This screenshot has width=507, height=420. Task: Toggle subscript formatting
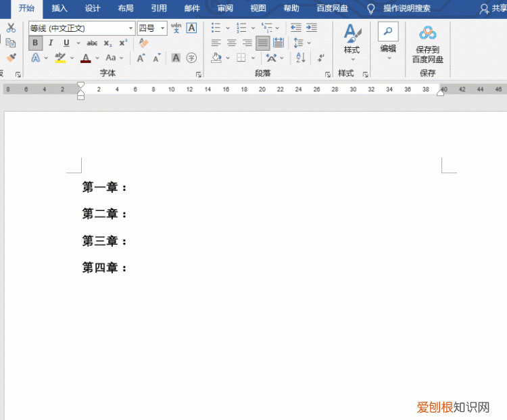pos(107,43)
